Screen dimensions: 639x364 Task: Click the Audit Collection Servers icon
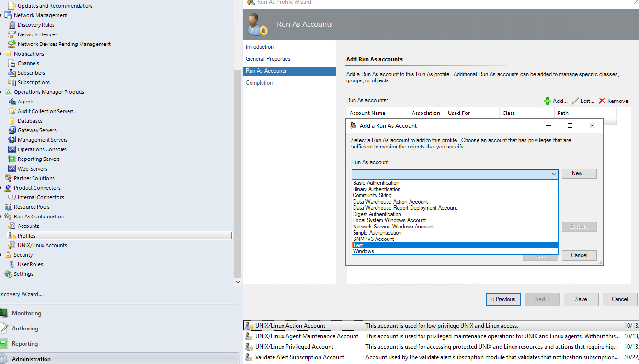point(12,111)
